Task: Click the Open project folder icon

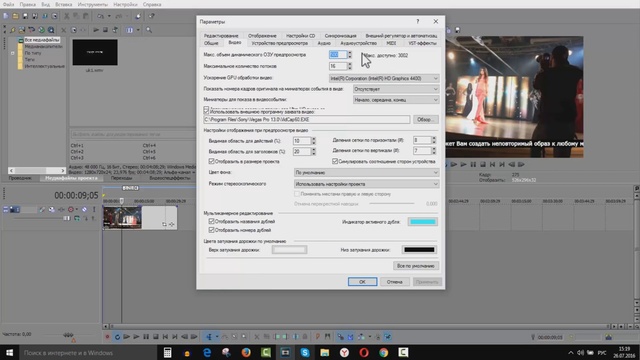Action: [x=15, y=16]
